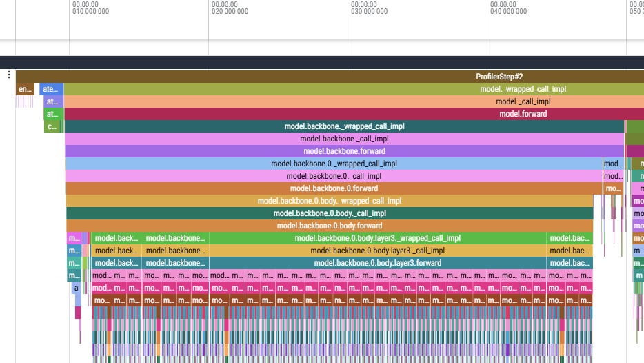Open the track's three-dot options menu
This screenshot has height=363, width=644.
[9, 75]
